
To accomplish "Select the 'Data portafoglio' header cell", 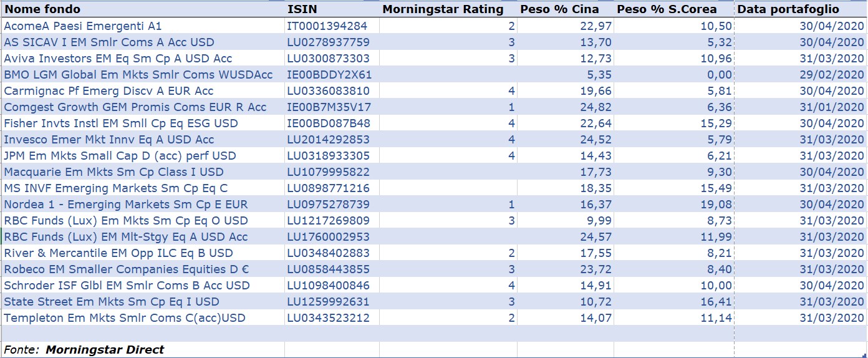I will [x=788, y=9].
